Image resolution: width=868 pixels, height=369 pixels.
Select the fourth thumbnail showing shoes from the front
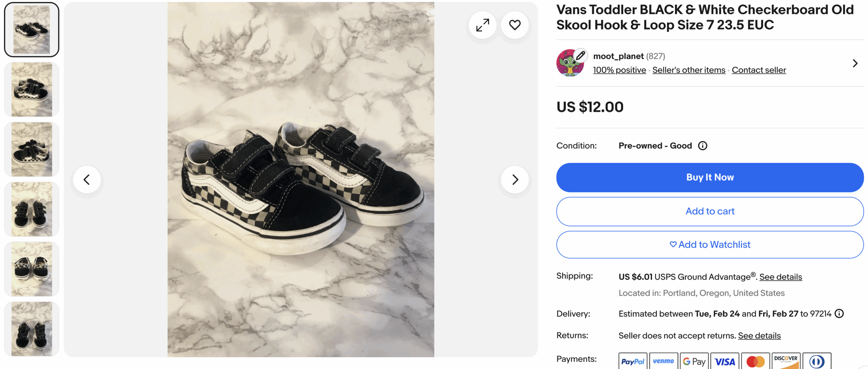point(32,209)
